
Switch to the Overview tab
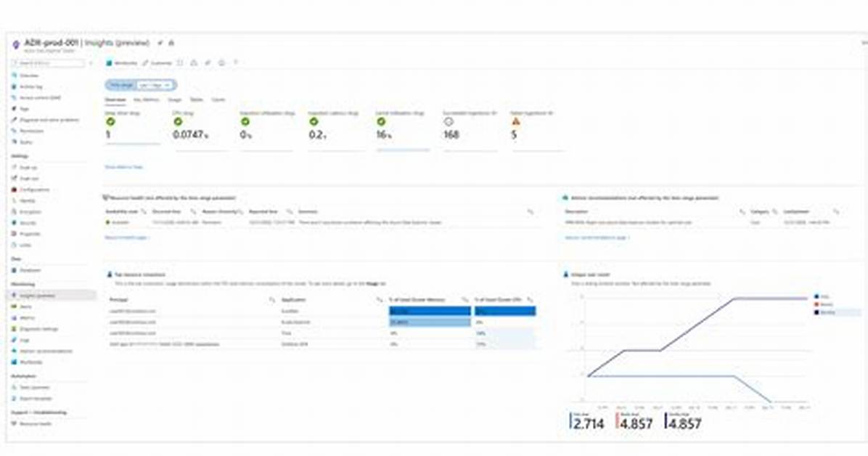click(115, 100)
